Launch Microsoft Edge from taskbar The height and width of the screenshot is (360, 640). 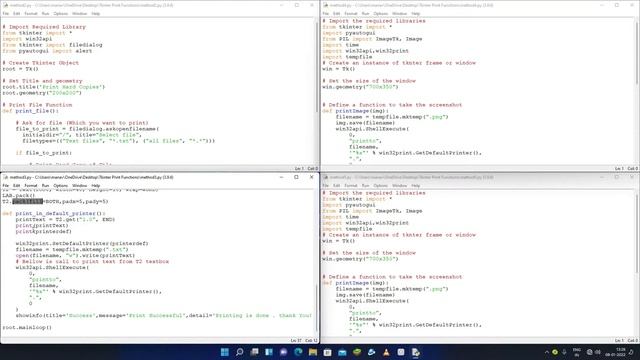tap(298, 352)
